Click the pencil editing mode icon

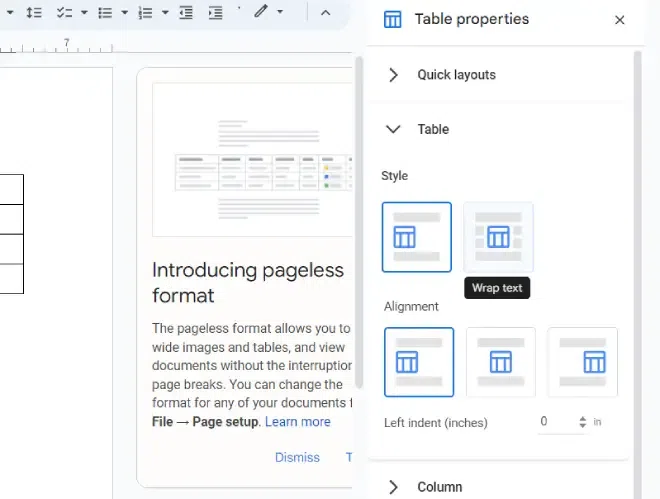click(x=261, y=11)
